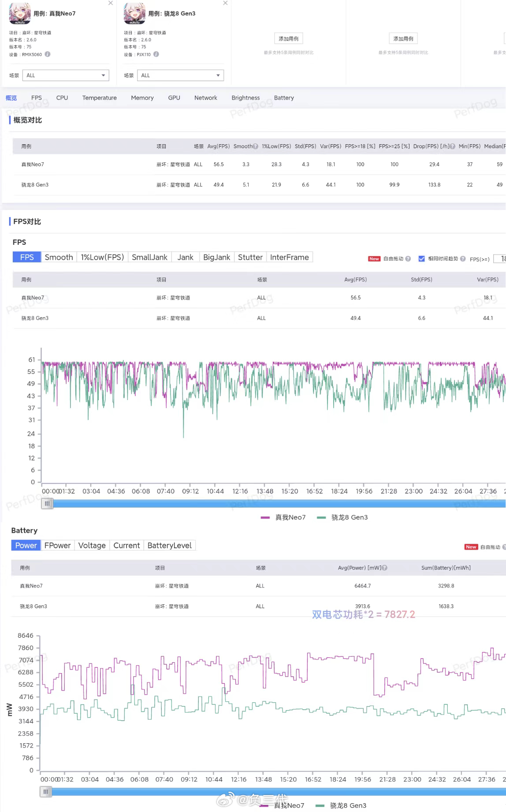
Task: Open scene dropdown for 真我Neo7 case
Action: [66, 75]
